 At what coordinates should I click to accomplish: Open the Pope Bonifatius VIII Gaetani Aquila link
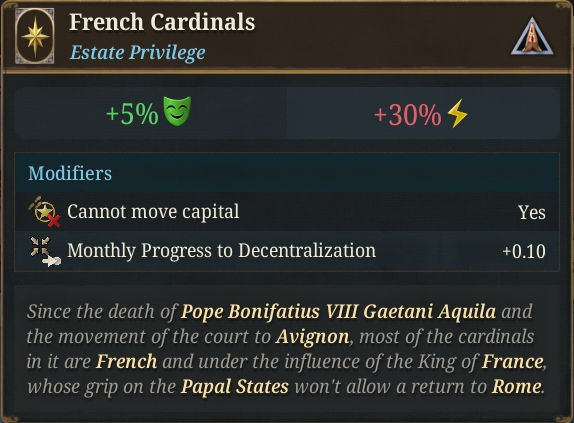coord(338,312)
